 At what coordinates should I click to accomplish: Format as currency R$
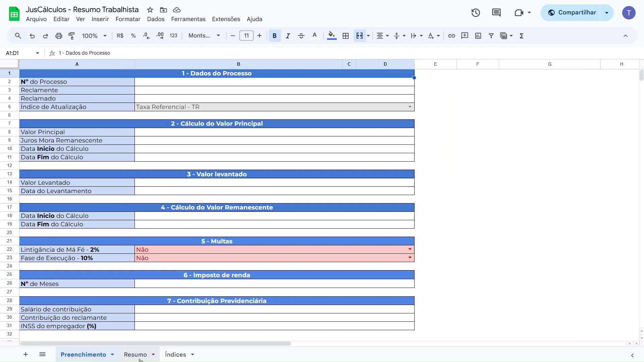click(120, 36)
